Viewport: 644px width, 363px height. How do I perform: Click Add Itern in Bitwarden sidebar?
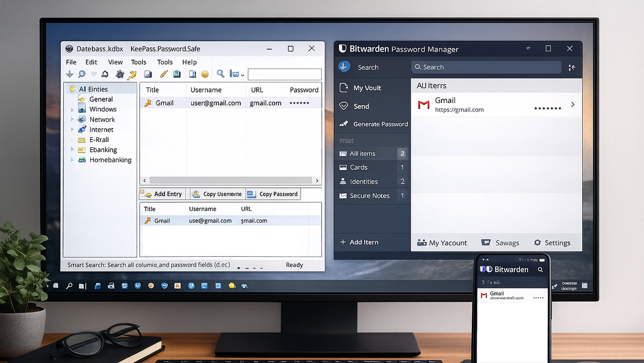click(x=359, y=242)
